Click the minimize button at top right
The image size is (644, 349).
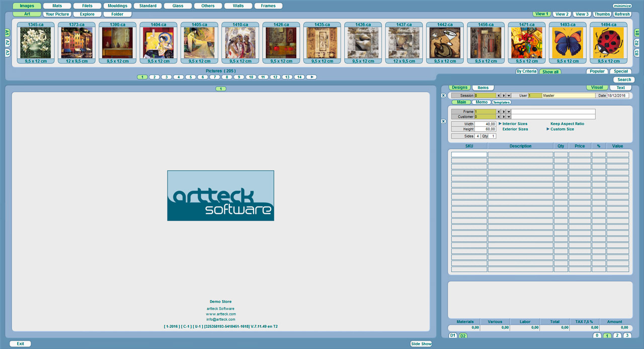click(x=622, y=6)
